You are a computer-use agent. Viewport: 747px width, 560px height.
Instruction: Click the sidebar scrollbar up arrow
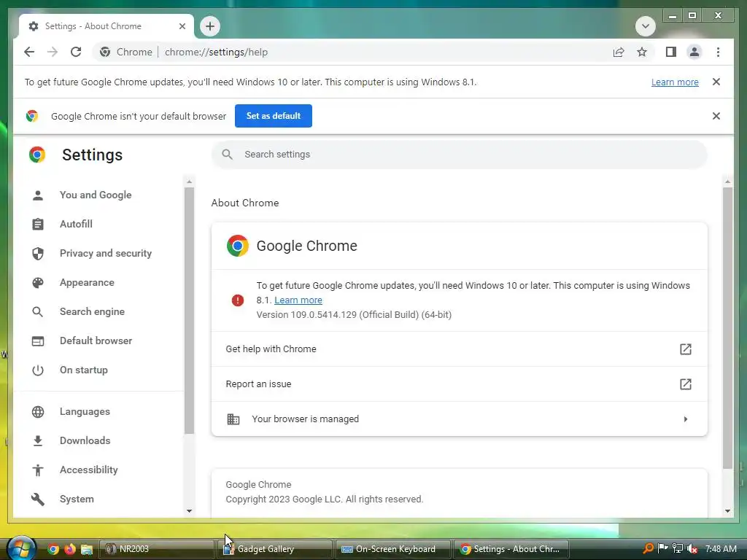click(x=189, y=182)
